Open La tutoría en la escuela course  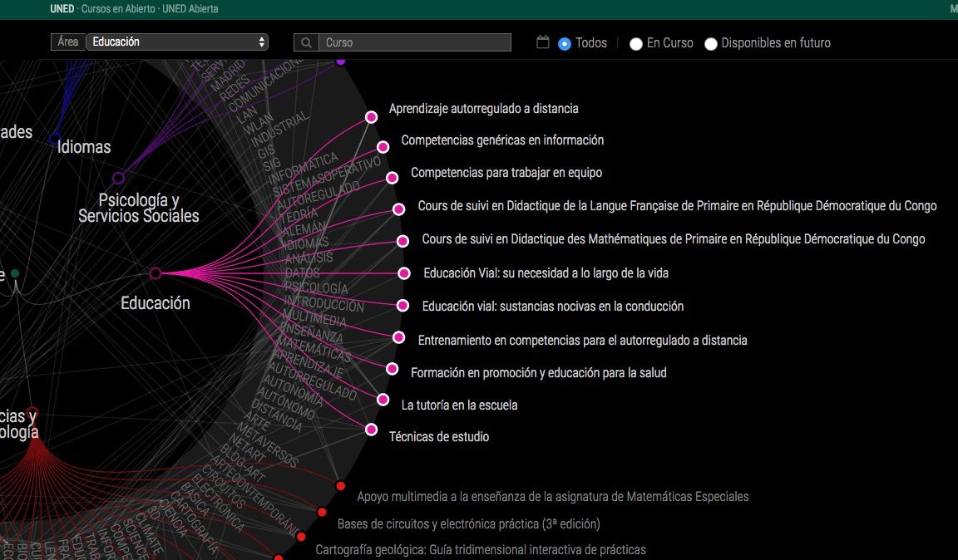point(459,405)
